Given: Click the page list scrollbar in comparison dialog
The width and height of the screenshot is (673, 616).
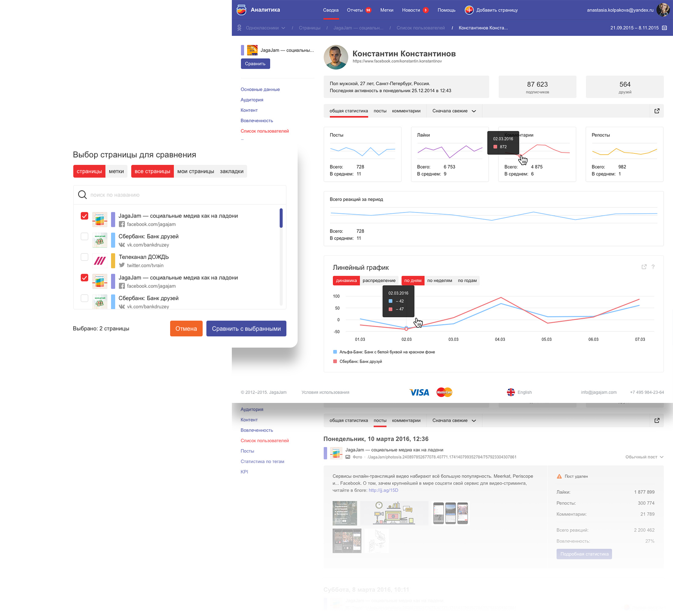Looking at the screenshot, I should (281, 218).
